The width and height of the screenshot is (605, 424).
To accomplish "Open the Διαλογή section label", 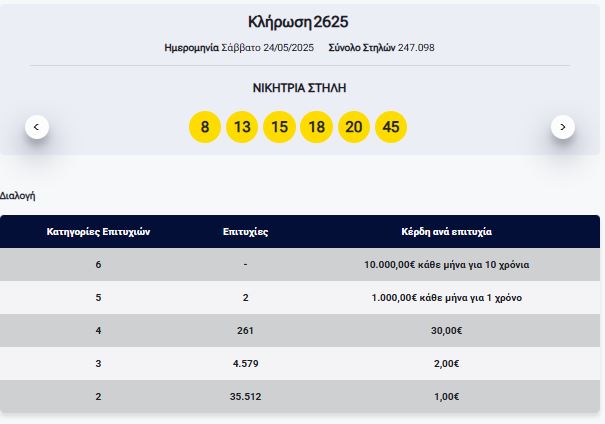I will [18, 196].
